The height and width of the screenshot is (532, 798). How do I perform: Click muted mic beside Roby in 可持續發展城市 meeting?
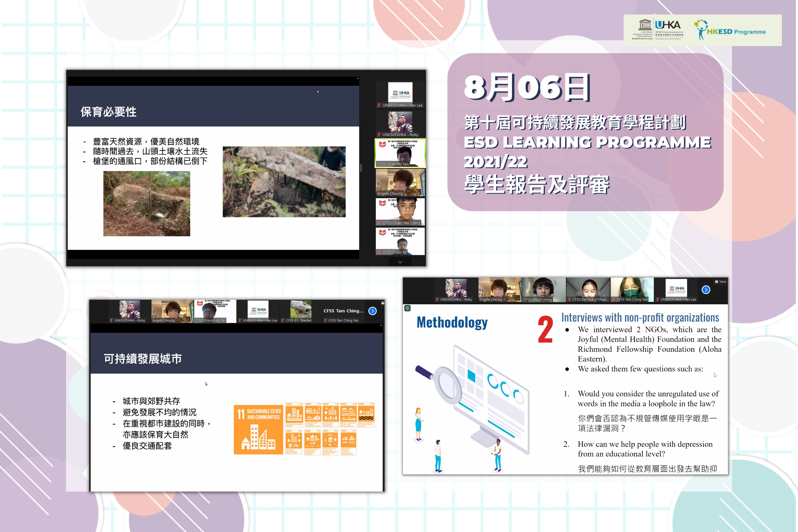pyautogui.click(x=111, y=320)
